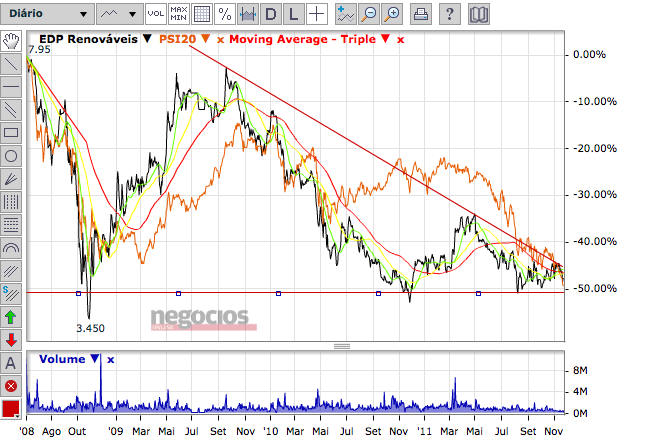Viewport: 652px width, 444px height.
Task: Add indicator with plus chart icon
Action: point(346,14)
